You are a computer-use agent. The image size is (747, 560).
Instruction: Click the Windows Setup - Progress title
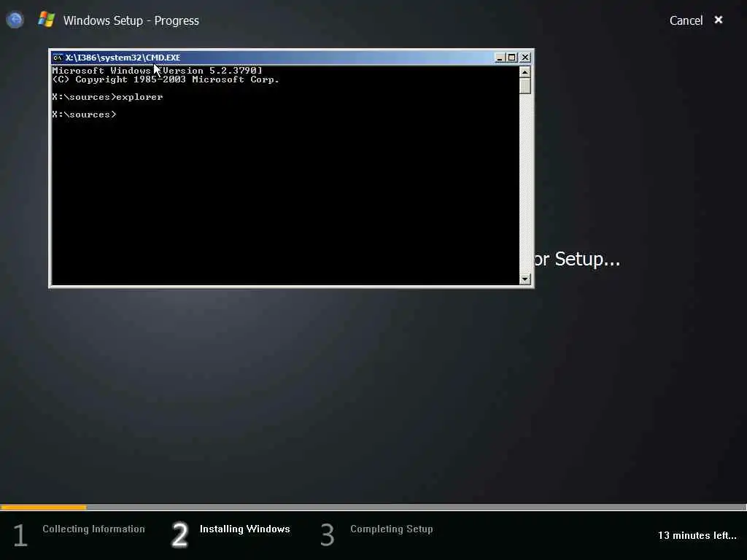[131, 20]
